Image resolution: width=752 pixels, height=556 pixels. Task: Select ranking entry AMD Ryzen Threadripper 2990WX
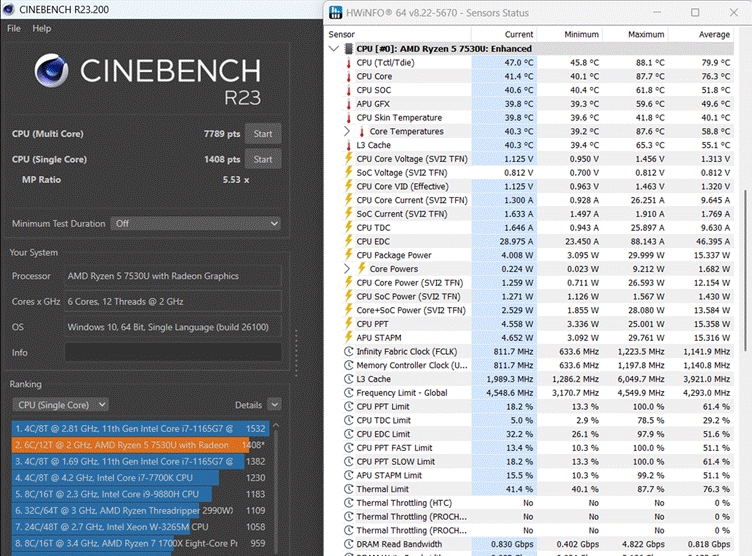pyautogui.click(x=141, y=510)
